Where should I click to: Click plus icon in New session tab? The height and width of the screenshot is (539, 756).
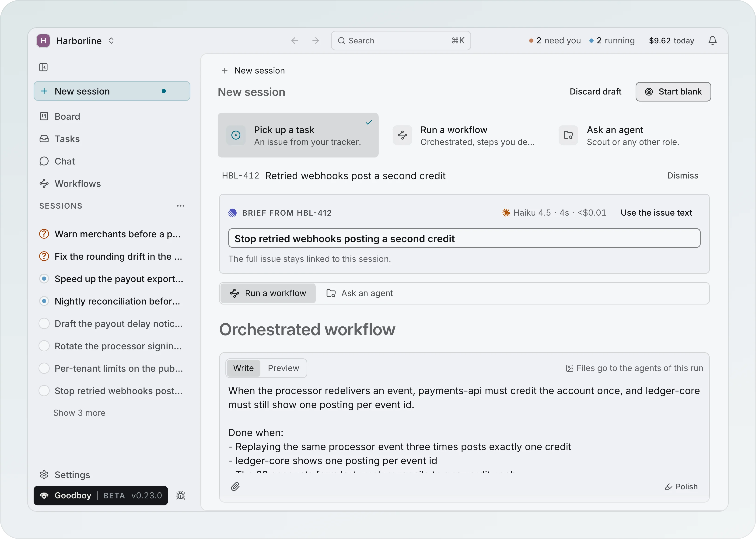point(225,71)
